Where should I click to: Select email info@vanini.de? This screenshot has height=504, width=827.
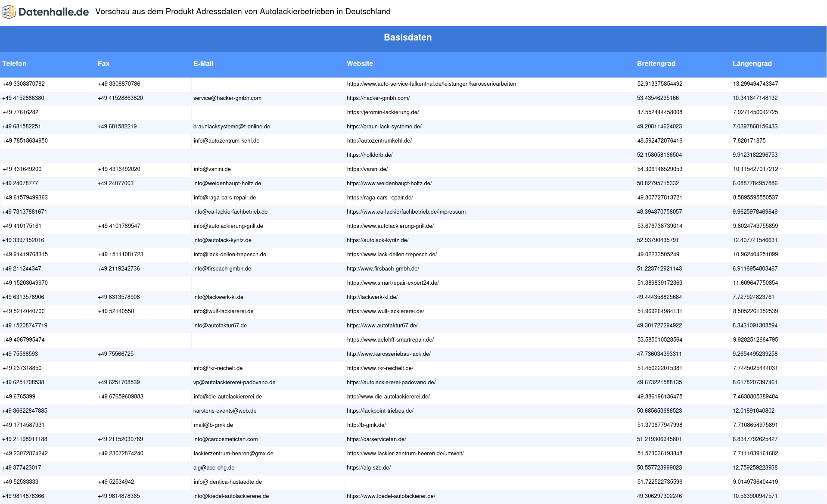point(212,169)
